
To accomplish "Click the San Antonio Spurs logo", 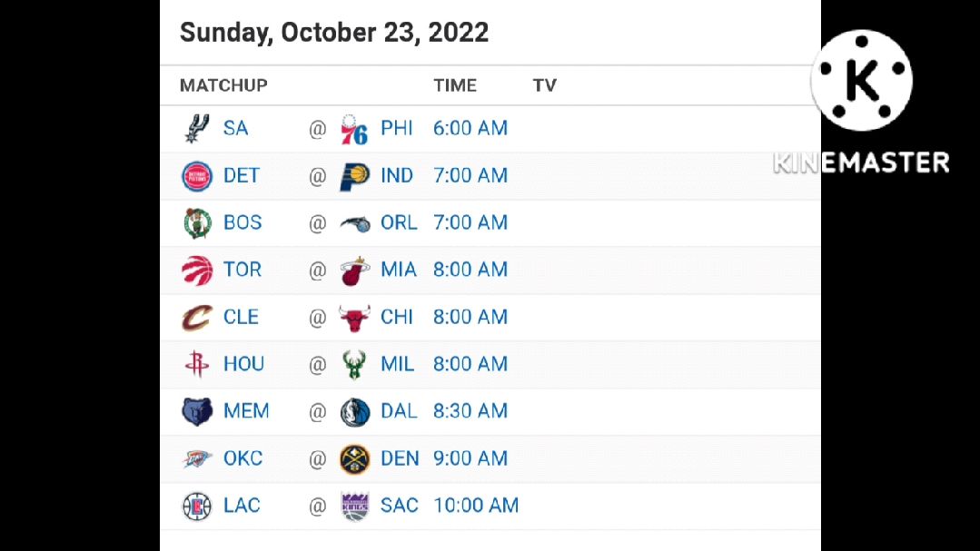I will (x=197, y=129).
